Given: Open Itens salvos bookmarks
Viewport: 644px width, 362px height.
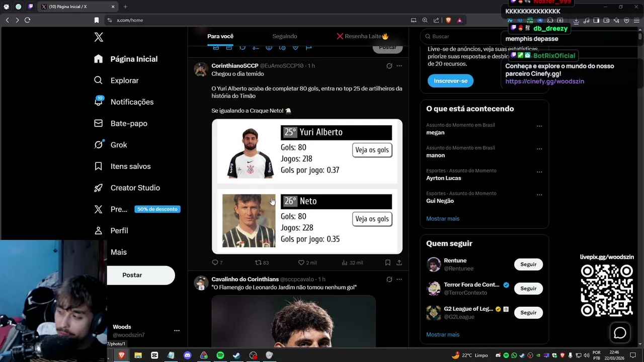Looking at the screenshot, I should 122,166.
